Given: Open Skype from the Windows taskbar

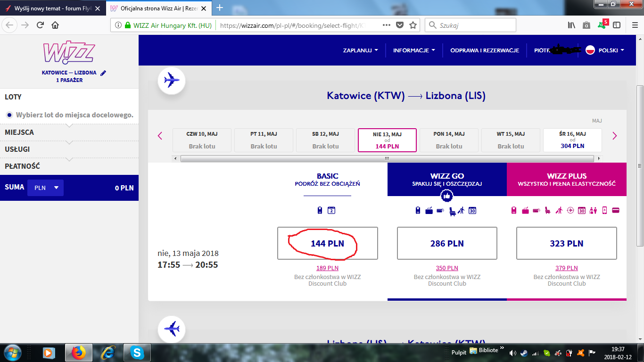Looking at the screenshot, I should [137, 352].
